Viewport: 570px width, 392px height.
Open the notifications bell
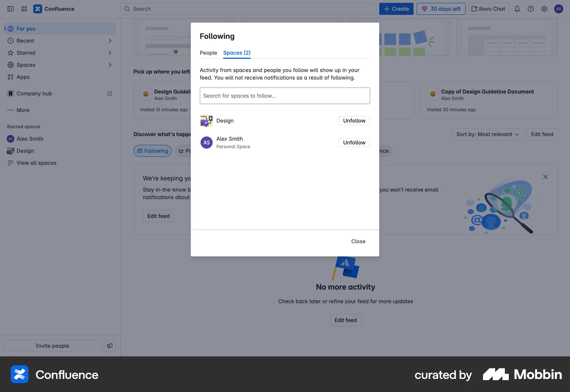517,9
